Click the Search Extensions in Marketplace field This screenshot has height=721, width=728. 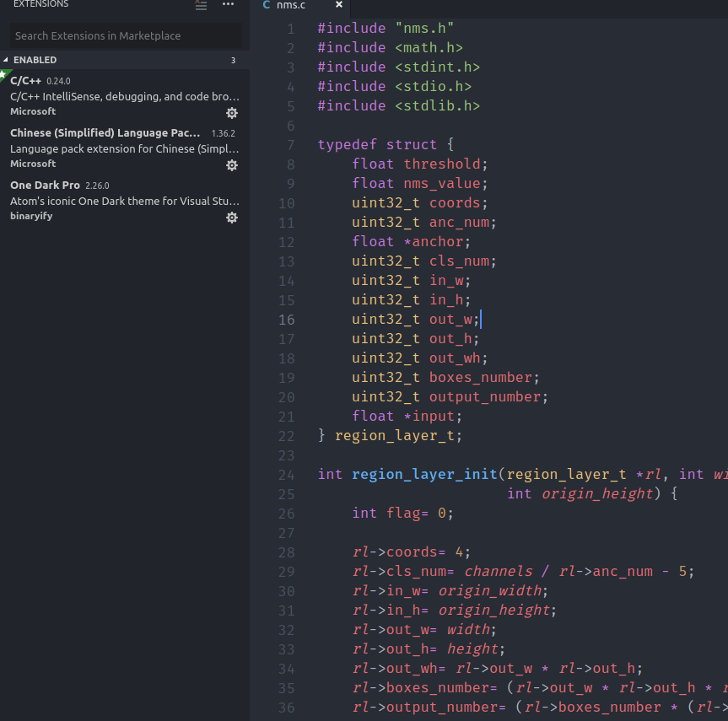point(126,35)
